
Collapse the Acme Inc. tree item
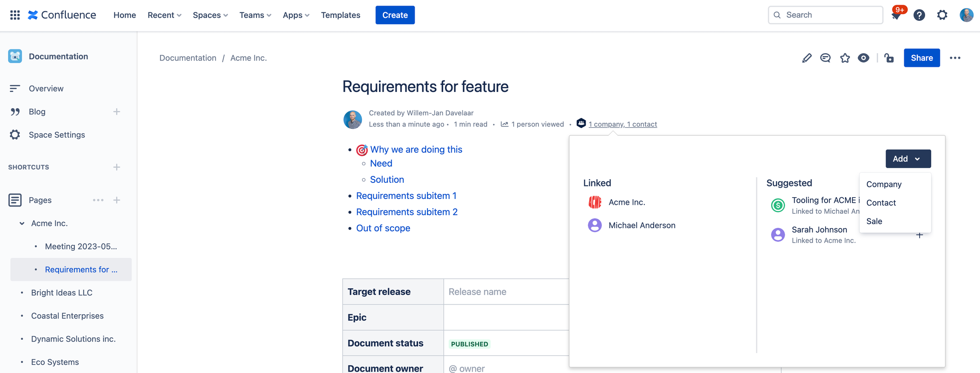pyautogui.click(x=22, y=223)
